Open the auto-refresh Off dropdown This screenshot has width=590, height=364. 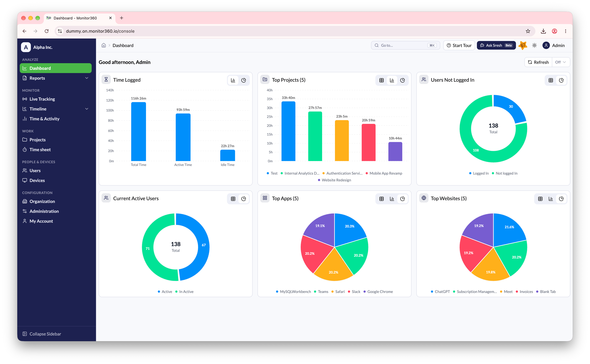[561, 62]
